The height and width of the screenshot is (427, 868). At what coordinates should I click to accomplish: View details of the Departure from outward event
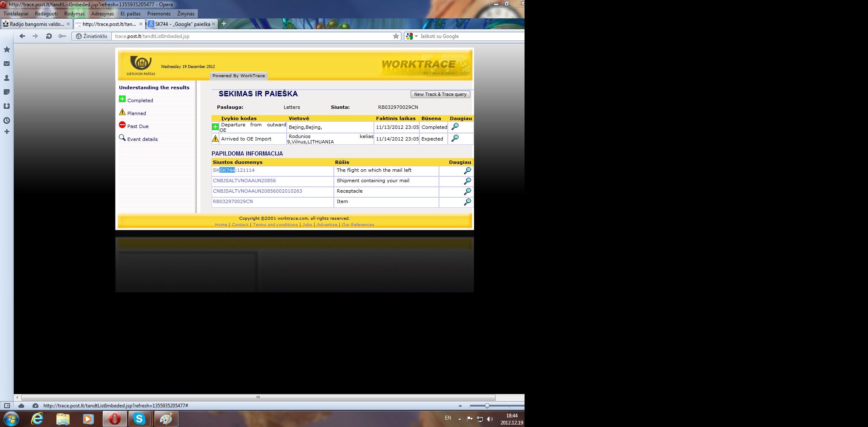[x=455, y=127]
